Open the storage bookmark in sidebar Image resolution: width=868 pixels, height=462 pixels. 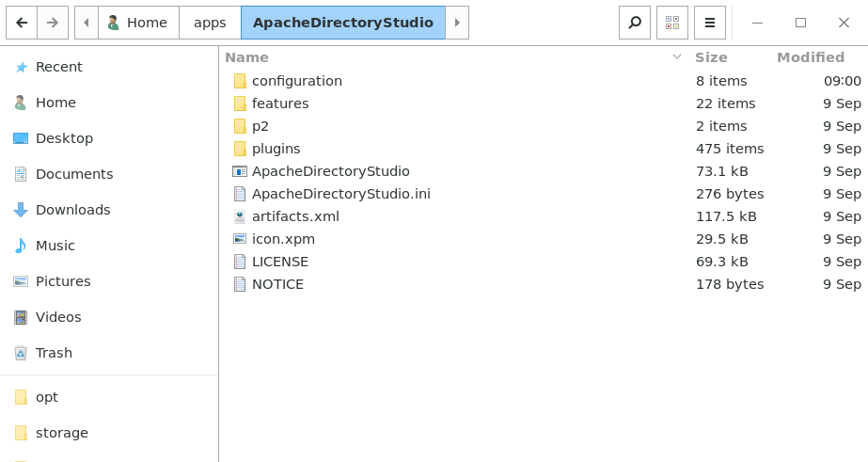click(109, 433)
